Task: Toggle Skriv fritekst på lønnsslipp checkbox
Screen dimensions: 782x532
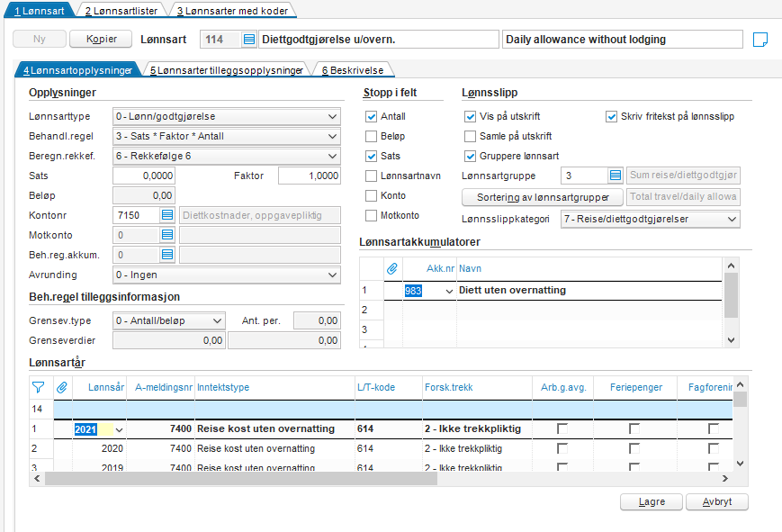Action: pos(612,116)
